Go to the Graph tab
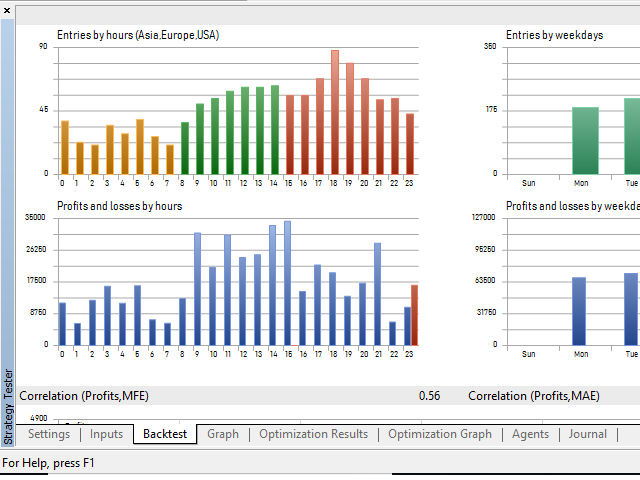Screen dimensions: 640x480 point(223,434)
